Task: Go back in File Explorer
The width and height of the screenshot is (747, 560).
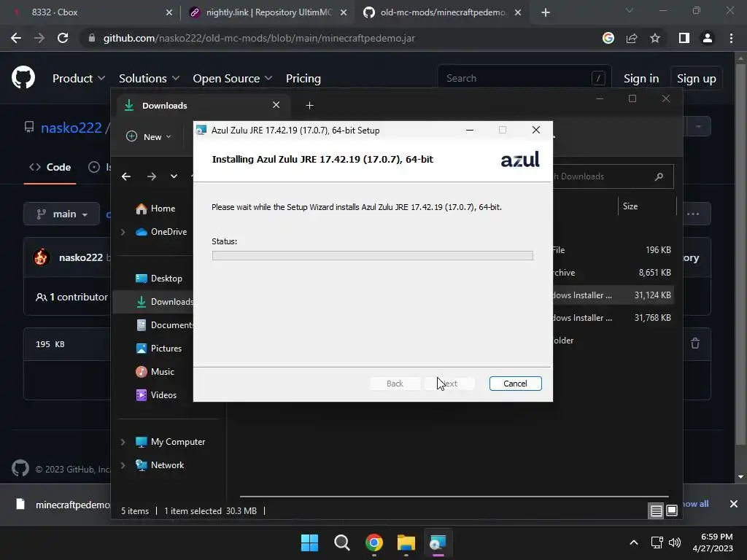Action: (125, 176)
